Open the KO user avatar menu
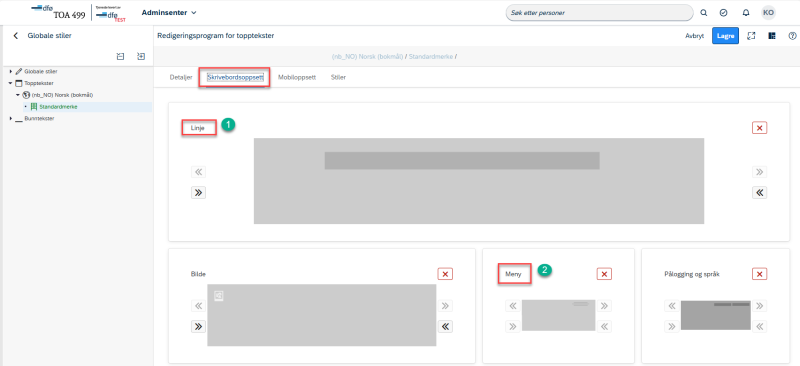Screen dimensions: 800x366 [768, 13]
